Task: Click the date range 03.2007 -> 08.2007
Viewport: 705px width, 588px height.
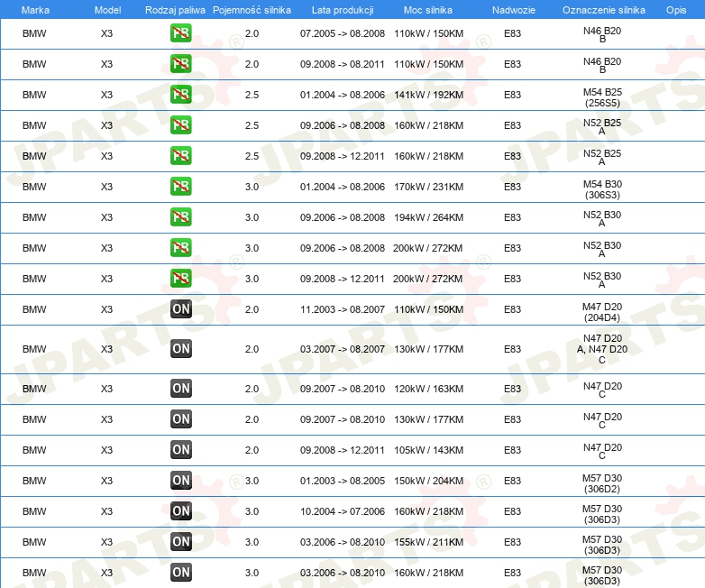Action: coord(343,349)
